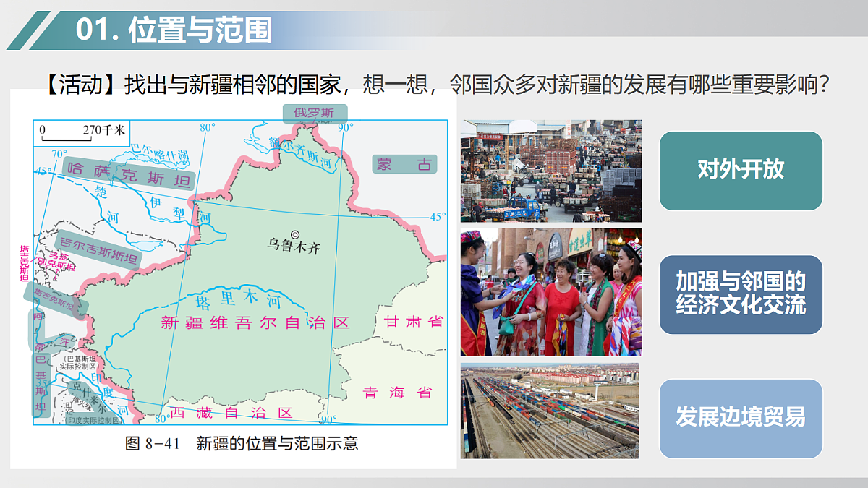Click the '【活动】' activity question text
The height and width of the screenshot is (488, 868).
pos(433,85)
